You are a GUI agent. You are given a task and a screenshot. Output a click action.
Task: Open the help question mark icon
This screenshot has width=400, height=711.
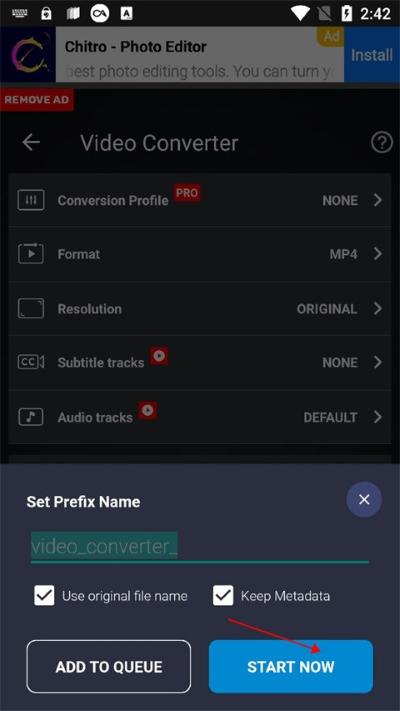click(381, 143)
